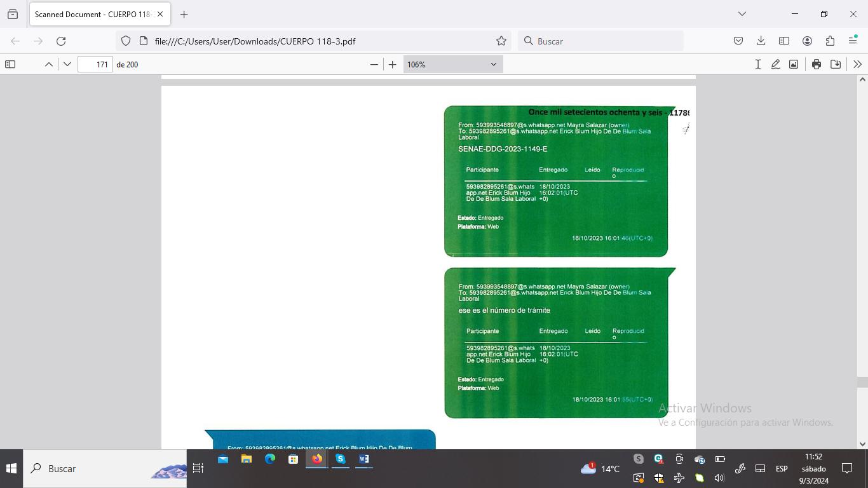Zoom out of the PDF
The height and width of the screenshot is (488, 868).
point(374,64)
